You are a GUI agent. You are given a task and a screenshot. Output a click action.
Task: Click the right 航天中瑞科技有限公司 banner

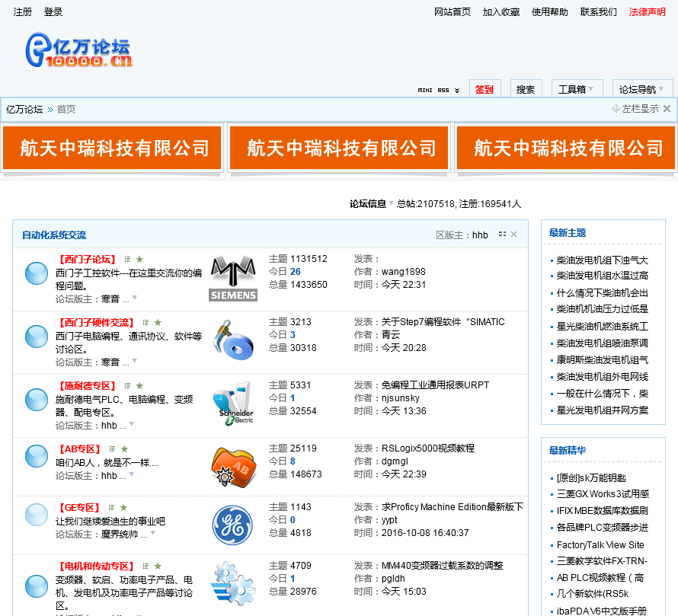pyautogui.click(x=566, y=148)
